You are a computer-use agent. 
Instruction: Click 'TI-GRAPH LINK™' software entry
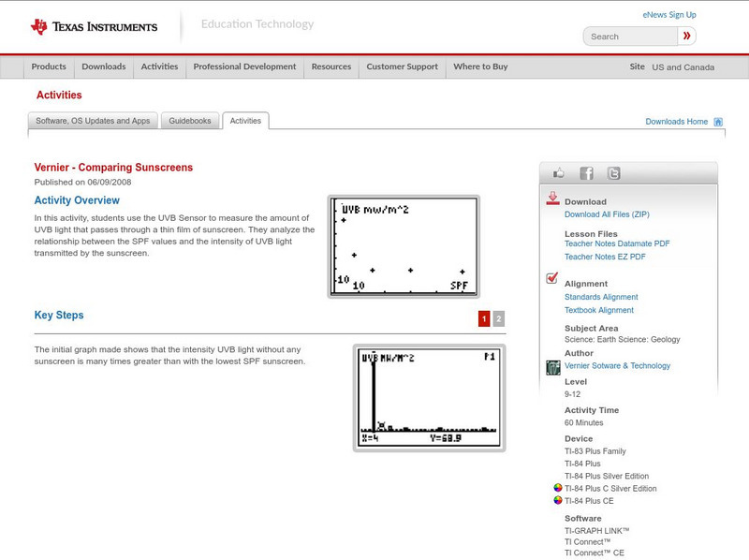597,531
